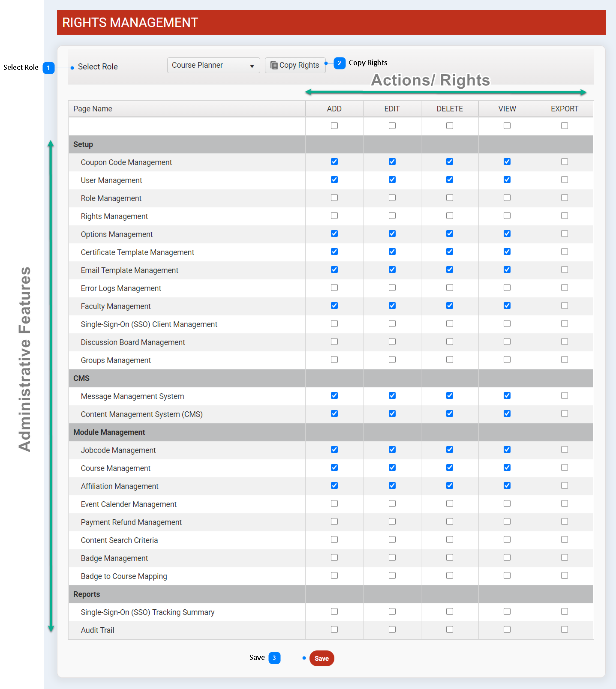Screen dimensions: 616x689
Task: Enable DELETE for Badge Management
Action: tap(449, 557)
